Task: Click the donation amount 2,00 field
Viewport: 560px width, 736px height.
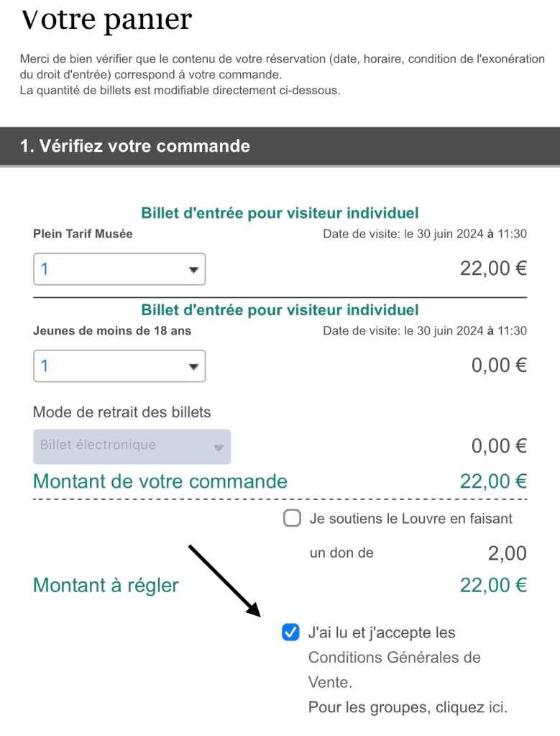Action: coord(507,553)
